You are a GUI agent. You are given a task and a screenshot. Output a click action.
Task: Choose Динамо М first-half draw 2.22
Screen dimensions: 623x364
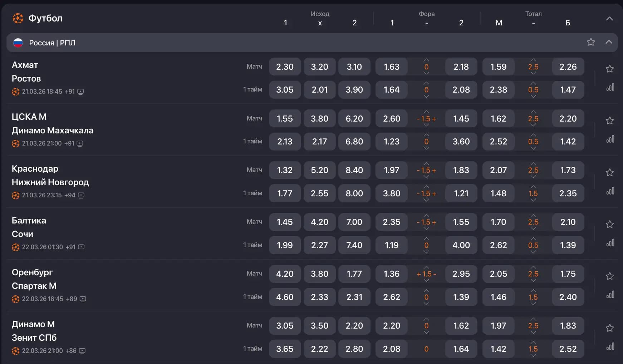click(319, 349)
